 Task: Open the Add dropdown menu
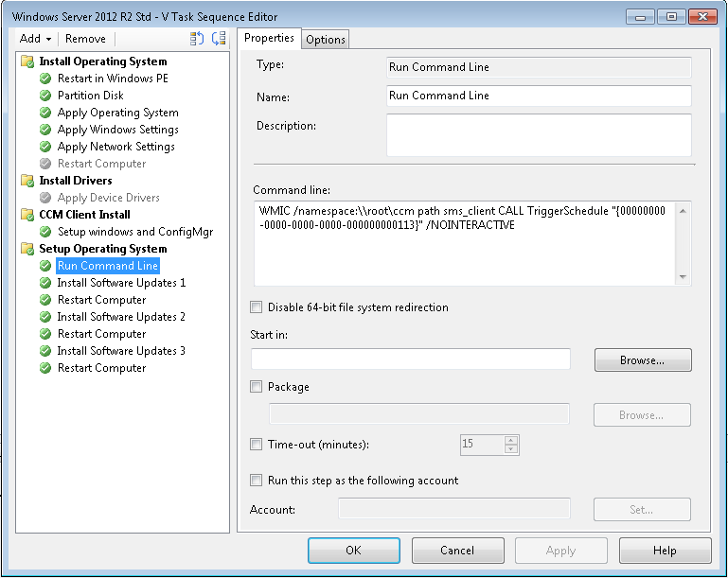(35, 39)
